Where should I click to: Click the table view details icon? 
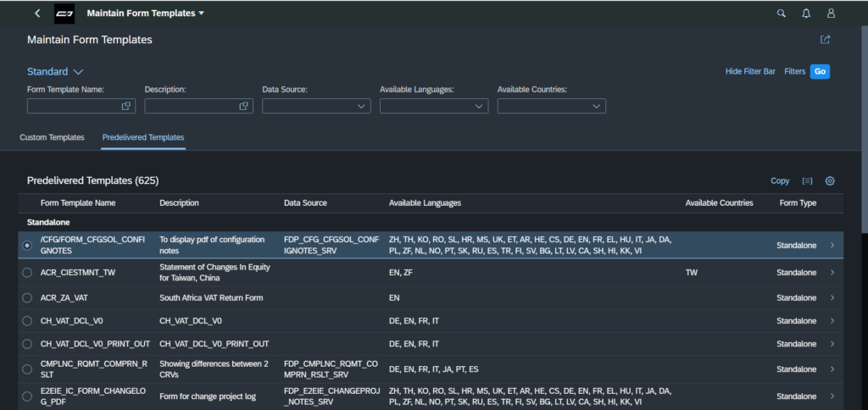(x=807, y=180)
